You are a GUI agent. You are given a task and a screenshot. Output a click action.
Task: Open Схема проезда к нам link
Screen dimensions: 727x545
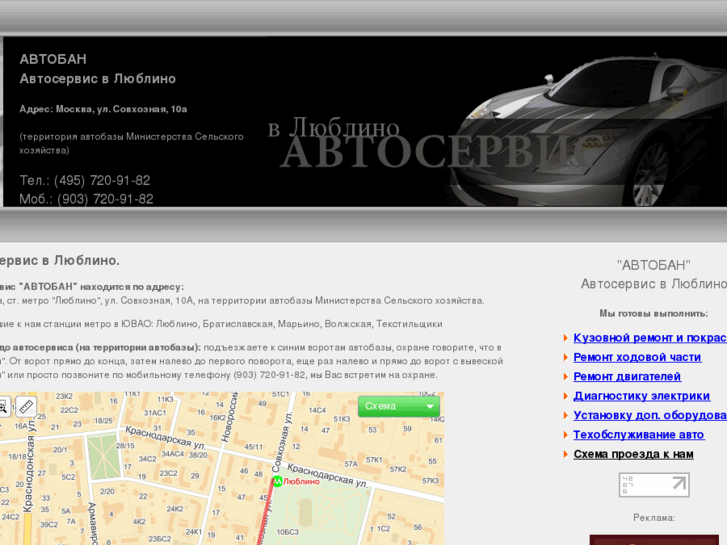pyautogui.click(x=633, y=454)
